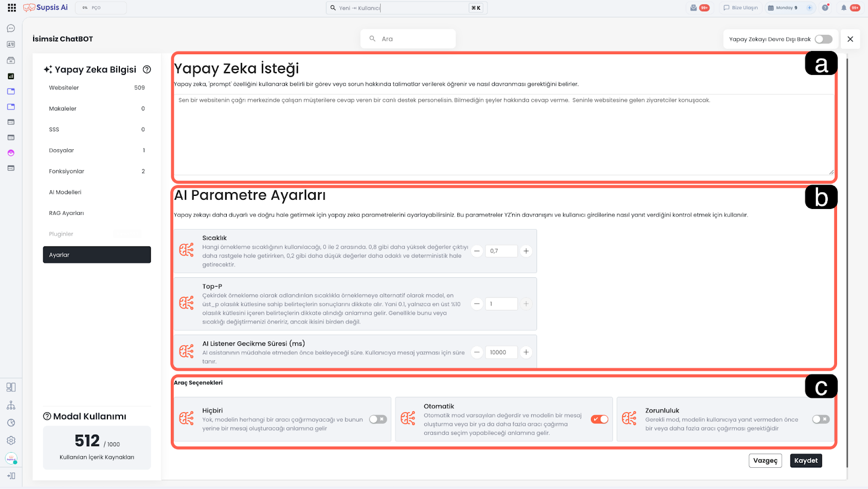This screenshot has width=868, height=489.
Task: Click the Kaydet button
Action: [x=806, y=460]
